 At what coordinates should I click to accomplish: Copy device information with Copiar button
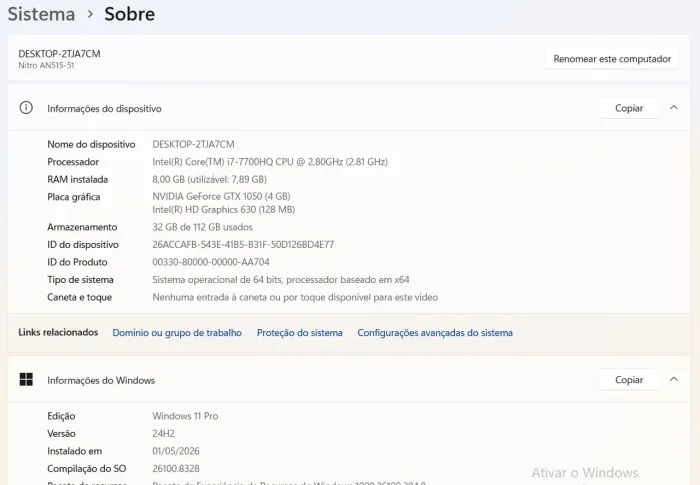tap(629, 108)
